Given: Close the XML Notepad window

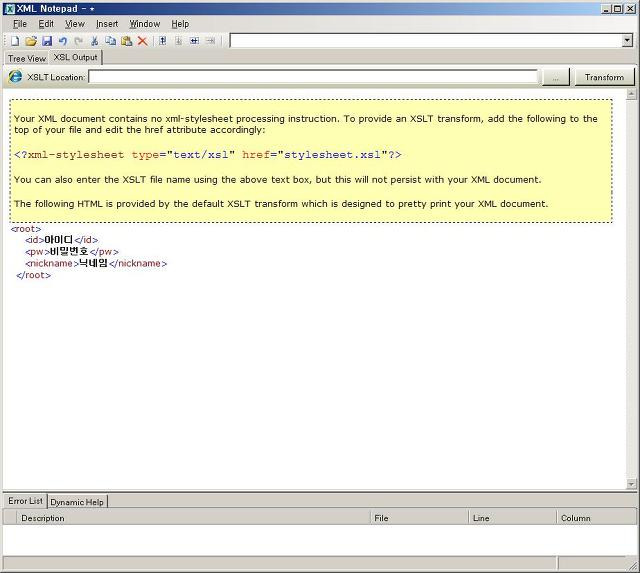Looking at the screenshot, I should (x=630, y=9).
